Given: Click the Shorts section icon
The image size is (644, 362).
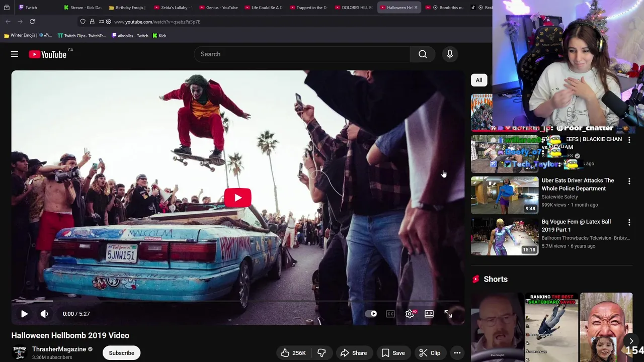Looking at the screenshot, I should [x=475, y=279].
